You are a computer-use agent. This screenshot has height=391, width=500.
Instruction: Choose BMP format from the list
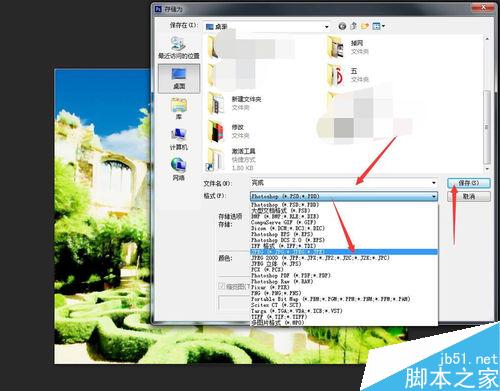coord(344,216)
